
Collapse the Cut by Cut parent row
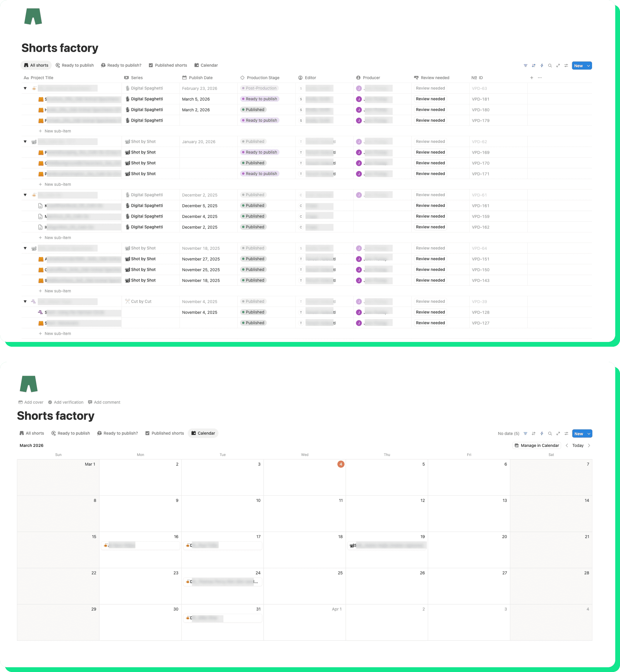point(25,302)
